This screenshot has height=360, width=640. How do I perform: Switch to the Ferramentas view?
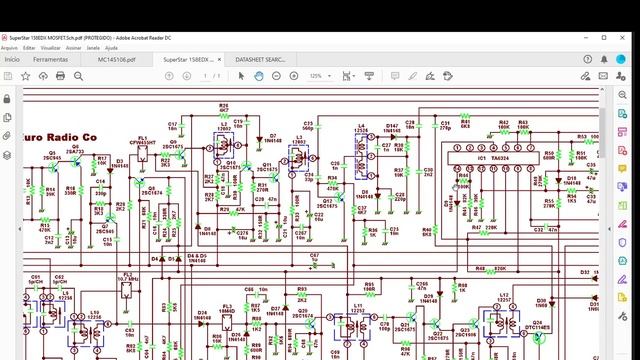(51, 60)
